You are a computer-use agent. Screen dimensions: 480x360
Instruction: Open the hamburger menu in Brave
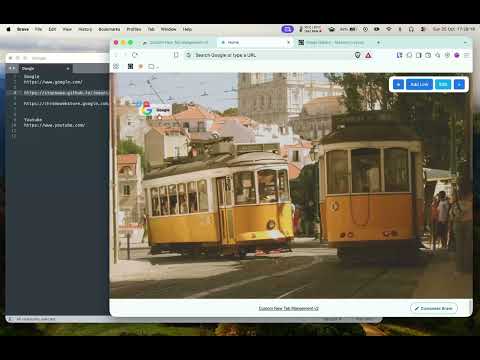(467, 55)
